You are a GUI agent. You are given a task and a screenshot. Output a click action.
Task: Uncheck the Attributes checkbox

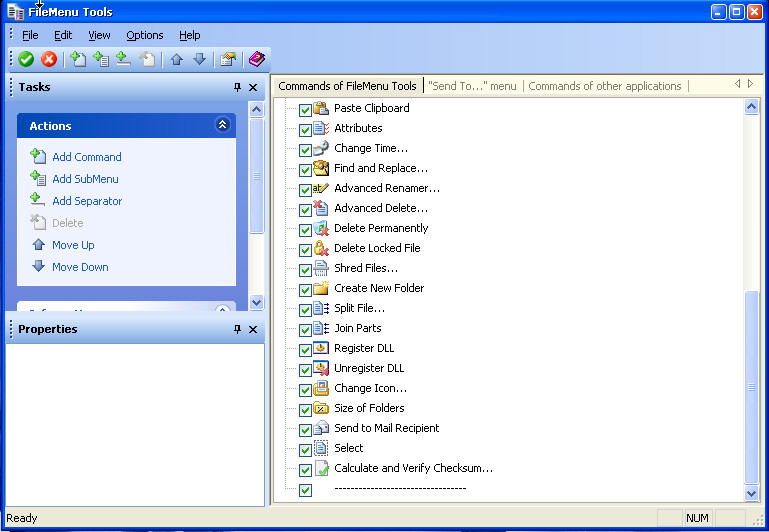(305, 130)
